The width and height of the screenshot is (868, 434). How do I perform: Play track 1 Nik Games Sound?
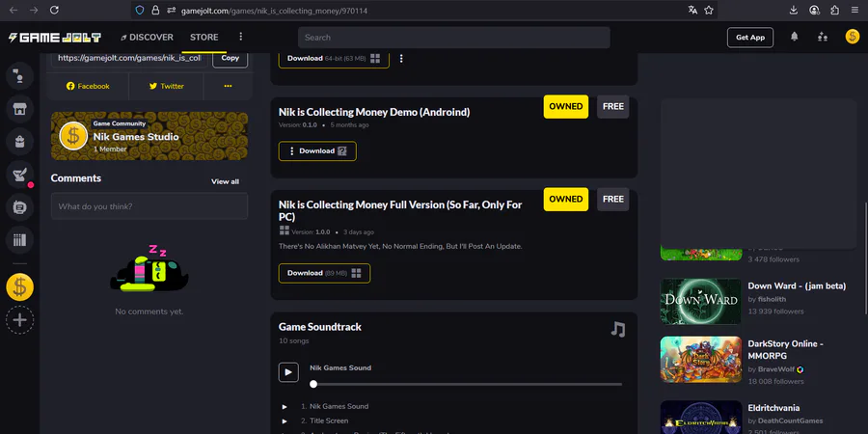coord(285,407)
